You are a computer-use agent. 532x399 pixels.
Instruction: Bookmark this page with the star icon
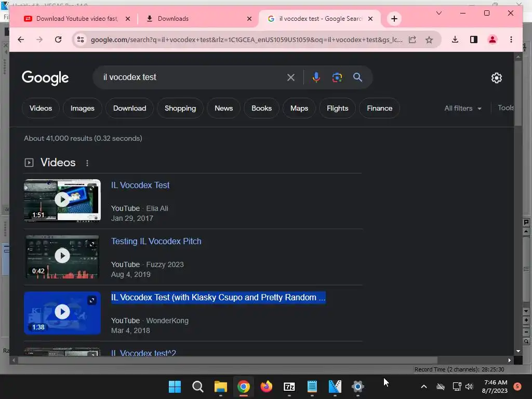(429, 39)
